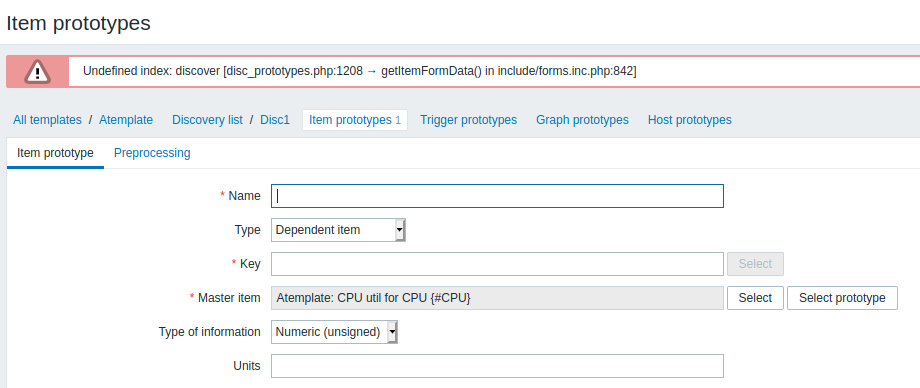Click the warning triangle error icon
Image resolution: width=920 pixels, height=388 pixels.
click(x=38, y=72)
